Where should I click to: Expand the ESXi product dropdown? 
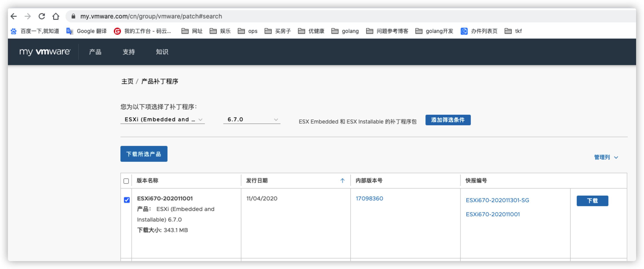click(x=163, y=120)
